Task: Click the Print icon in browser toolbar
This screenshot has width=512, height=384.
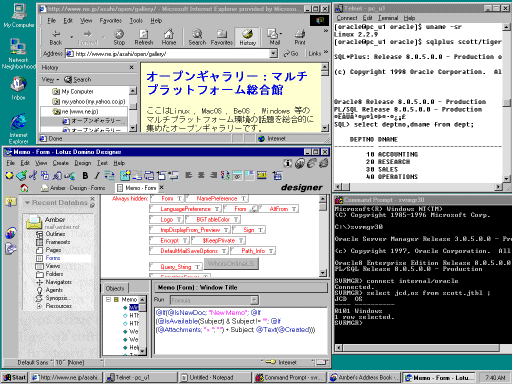Action: coord(299,37)
